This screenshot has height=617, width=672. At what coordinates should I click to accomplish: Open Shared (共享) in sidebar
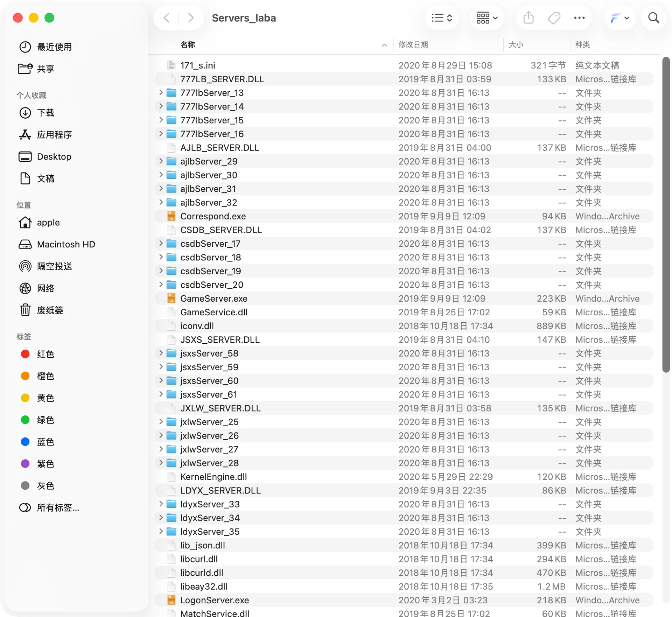(36, 69)
